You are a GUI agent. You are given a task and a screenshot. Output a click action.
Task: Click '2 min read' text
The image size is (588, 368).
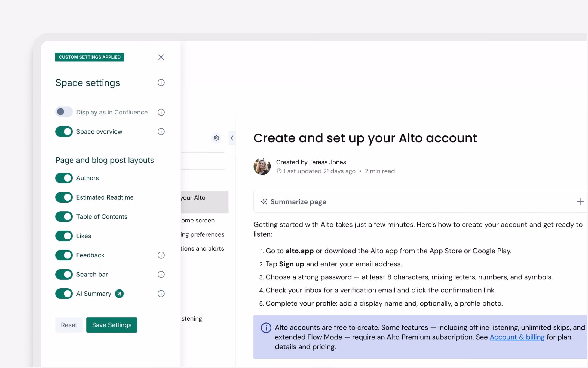(x=380, y=171)
